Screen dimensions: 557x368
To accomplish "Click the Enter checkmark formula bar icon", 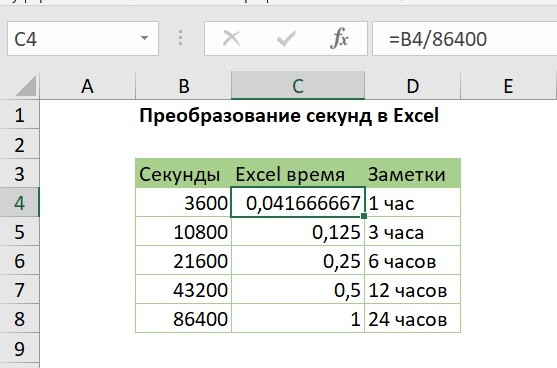I will coord(286,38).
